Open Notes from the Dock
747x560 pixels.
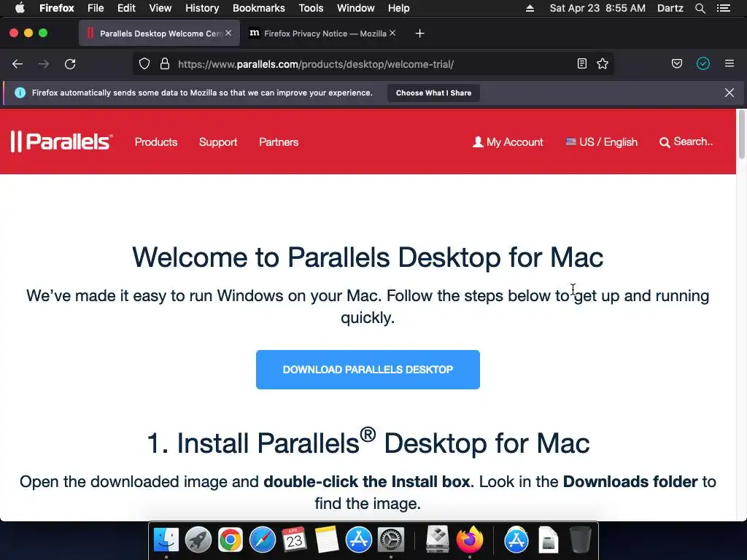[326, 540]
